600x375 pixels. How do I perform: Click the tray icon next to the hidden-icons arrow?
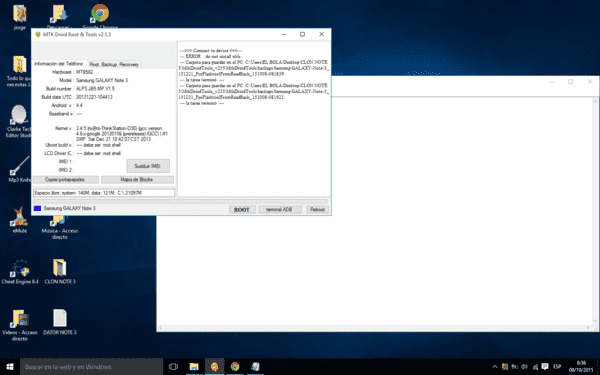[x=505, y=367]
